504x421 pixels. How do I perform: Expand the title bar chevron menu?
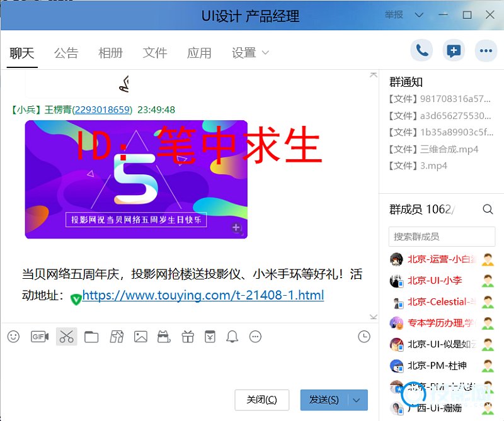pos(419,14)
